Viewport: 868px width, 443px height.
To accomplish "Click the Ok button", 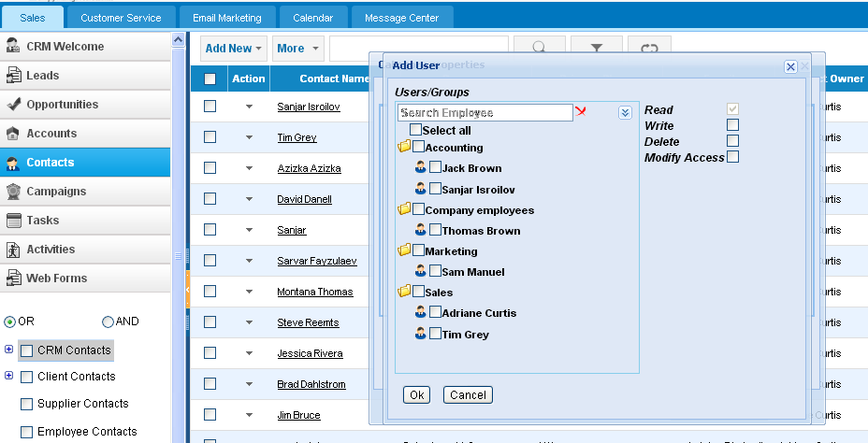I will pos(417,395).
